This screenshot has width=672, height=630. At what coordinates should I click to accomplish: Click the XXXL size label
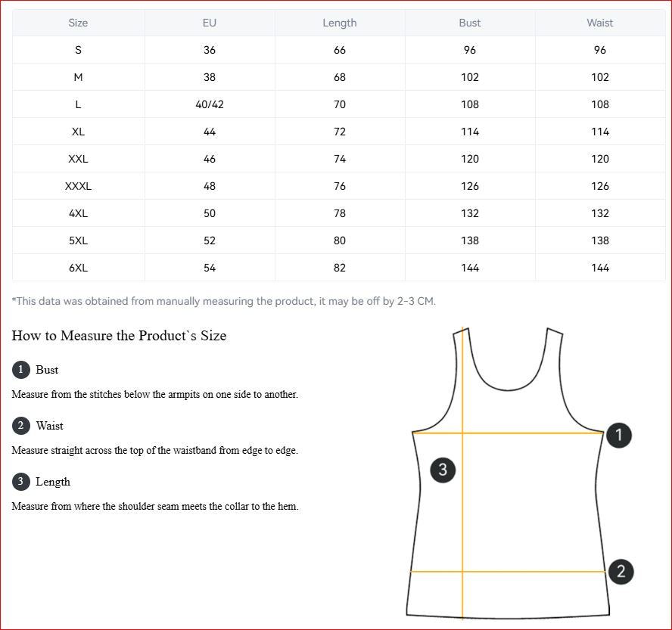click(79, 186)
